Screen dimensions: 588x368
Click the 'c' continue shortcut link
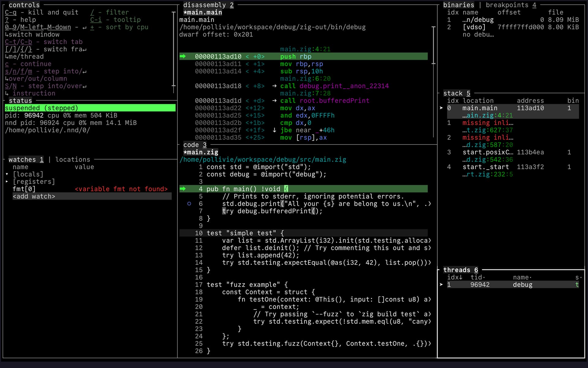coord(7,64)
